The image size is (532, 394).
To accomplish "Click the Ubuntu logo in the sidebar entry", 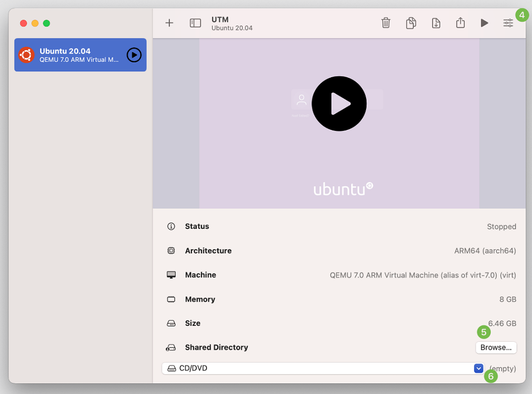I will [x=27, y=55].
